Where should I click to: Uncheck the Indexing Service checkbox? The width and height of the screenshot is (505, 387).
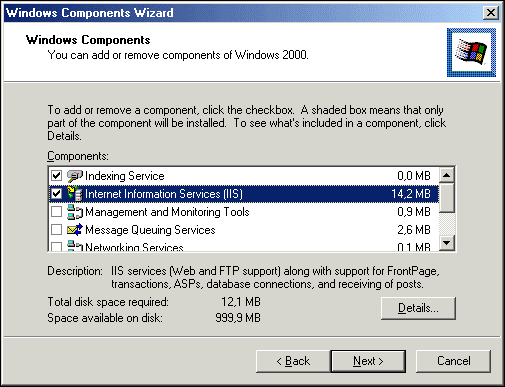click(x=56, y=175)
